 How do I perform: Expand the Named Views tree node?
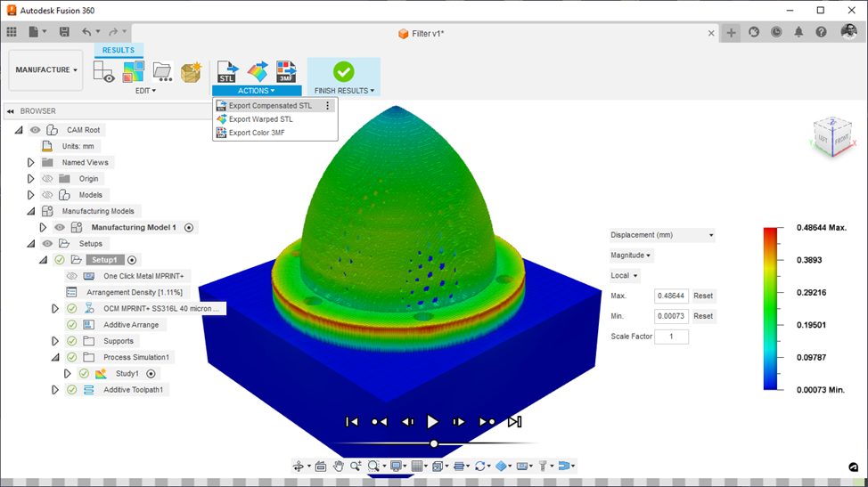pos(30,163)
